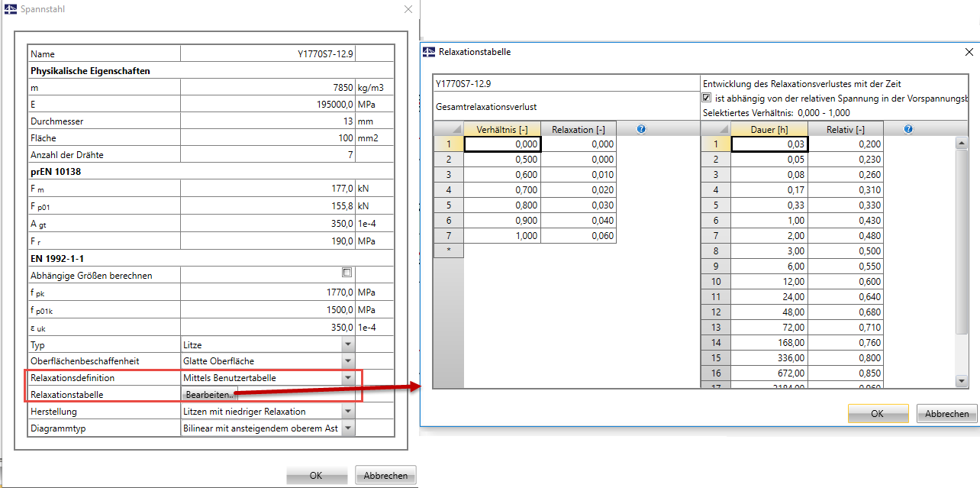Click Anzahl der Drähte value 7

point(268,155)
